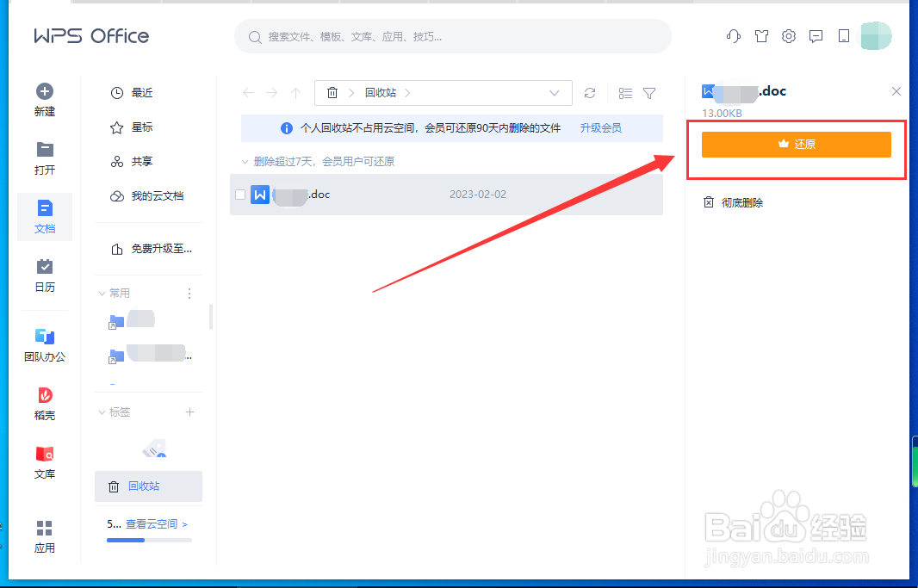Switch the list view layout icon
The height and width of the screenshot is (588, 918).
pos(625,92)
